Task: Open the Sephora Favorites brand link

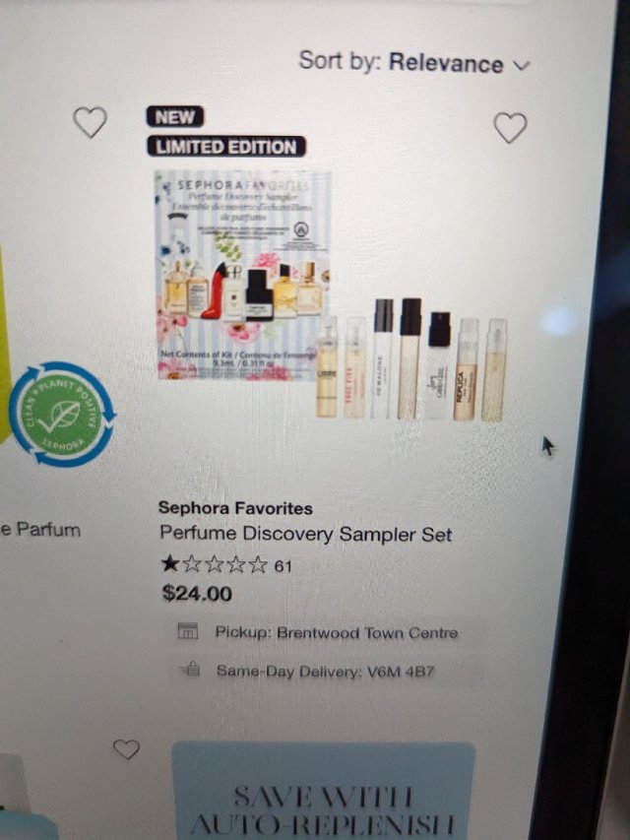Action: click(x=235, y=508)
